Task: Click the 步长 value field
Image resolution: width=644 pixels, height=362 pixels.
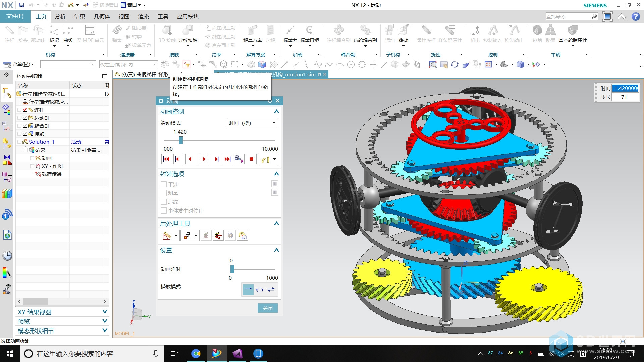Action: point(625,97)
